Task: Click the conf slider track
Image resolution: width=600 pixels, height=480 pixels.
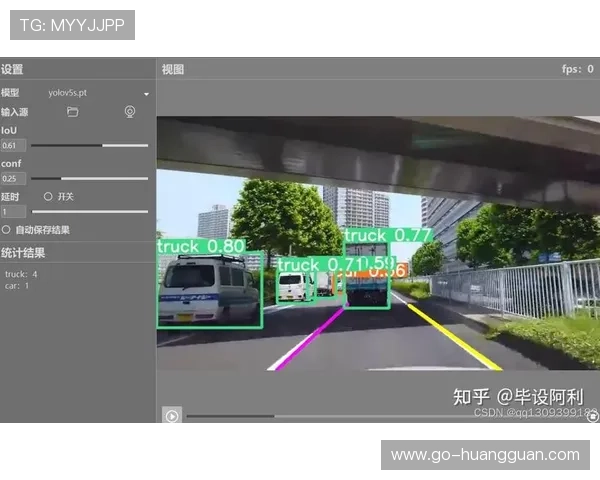Action: tap(90, 178)
